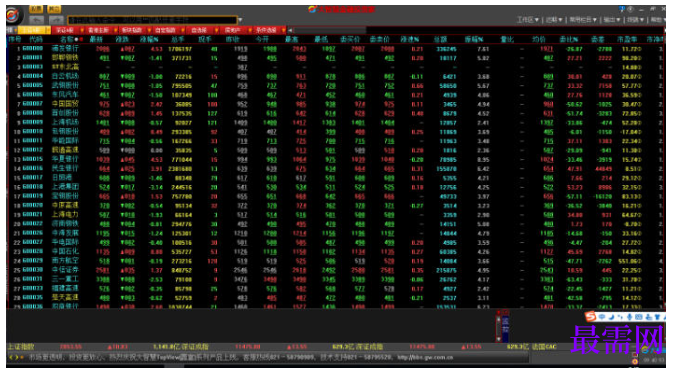Select the 白云机场 stock row

336,77
